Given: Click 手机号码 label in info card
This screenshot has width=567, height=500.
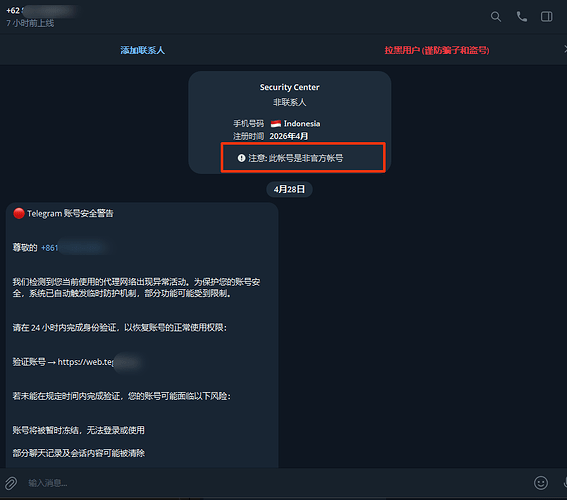Looking at the screenshot, I should click(x=248, y=124).
